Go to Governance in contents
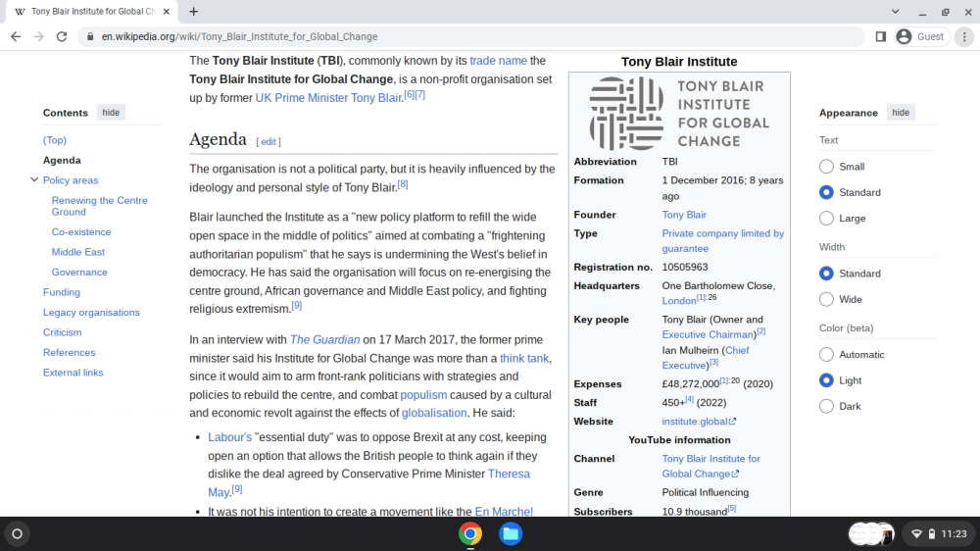Screen dimensions: 980x551 click(x=79, y=272)
